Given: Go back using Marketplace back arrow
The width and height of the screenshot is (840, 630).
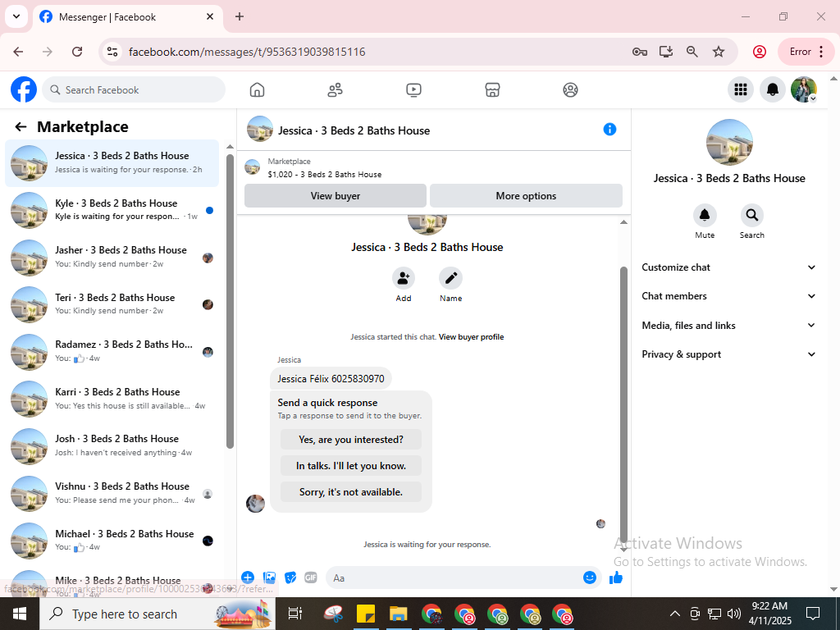Looking at the screenshot, I should tap(21, 127).
